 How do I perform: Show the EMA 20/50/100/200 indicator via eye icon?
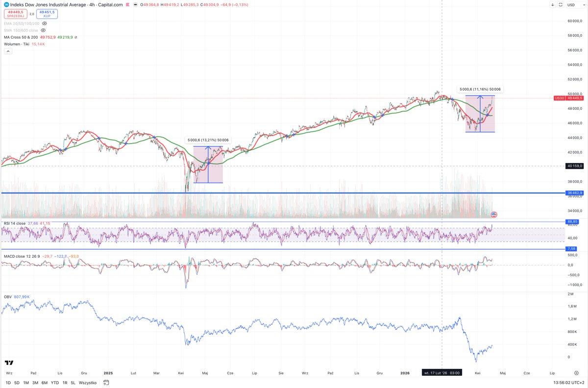click(x=45, y=23)
